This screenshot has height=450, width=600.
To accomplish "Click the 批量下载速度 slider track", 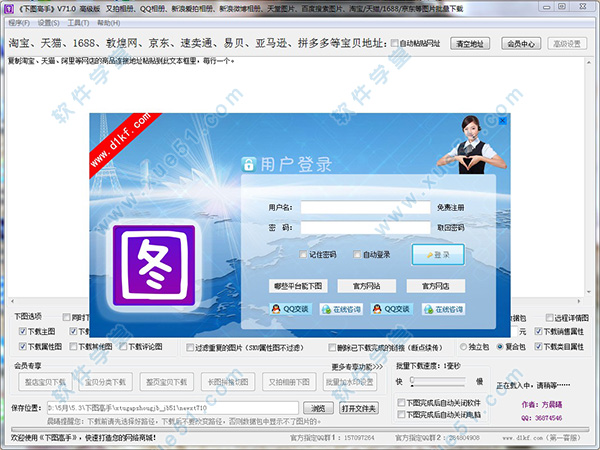I will pos(438,380).
